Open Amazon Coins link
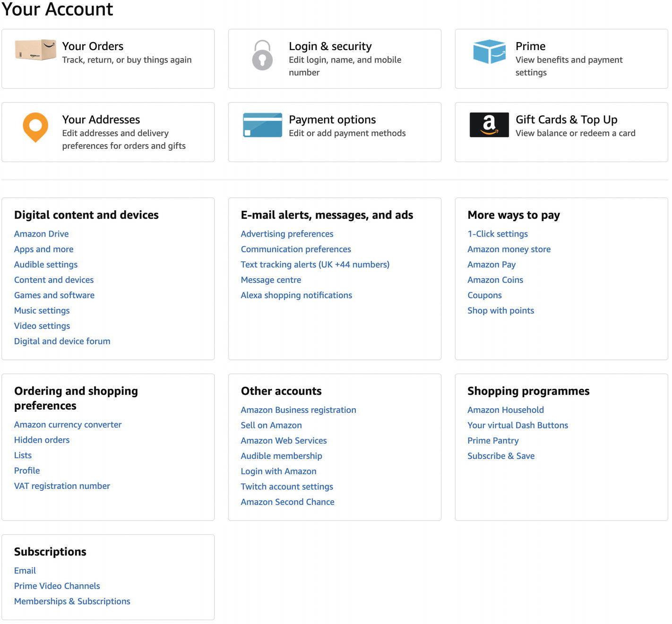 (x=495, y=280)
